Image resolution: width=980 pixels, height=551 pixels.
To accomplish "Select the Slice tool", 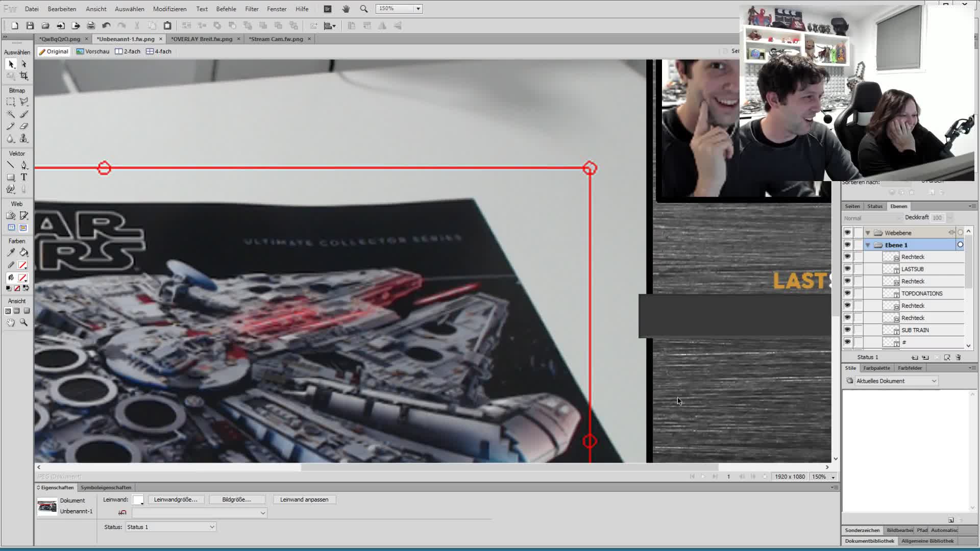I will [x=23, y=216].
